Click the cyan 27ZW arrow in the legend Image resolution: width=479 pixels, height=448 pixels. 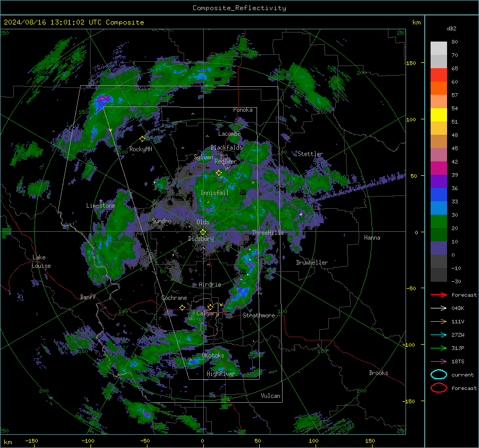click(x=439, y=335)
